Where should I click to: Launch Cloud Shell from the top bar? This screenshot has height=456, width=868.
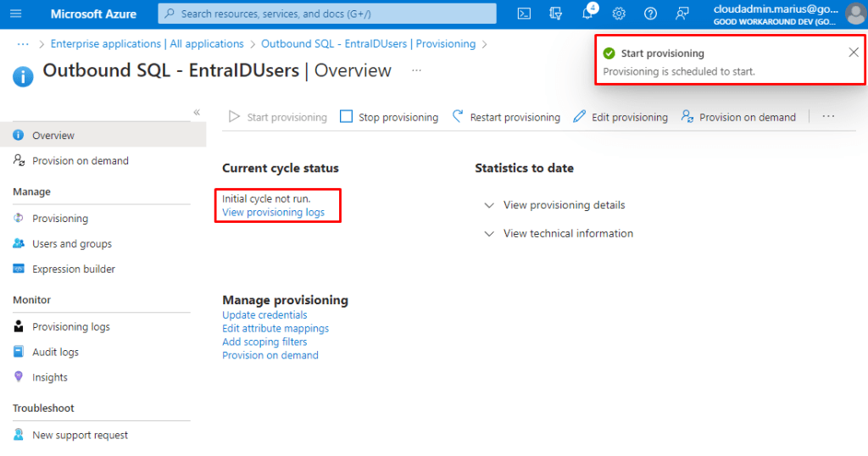[525, 14]
